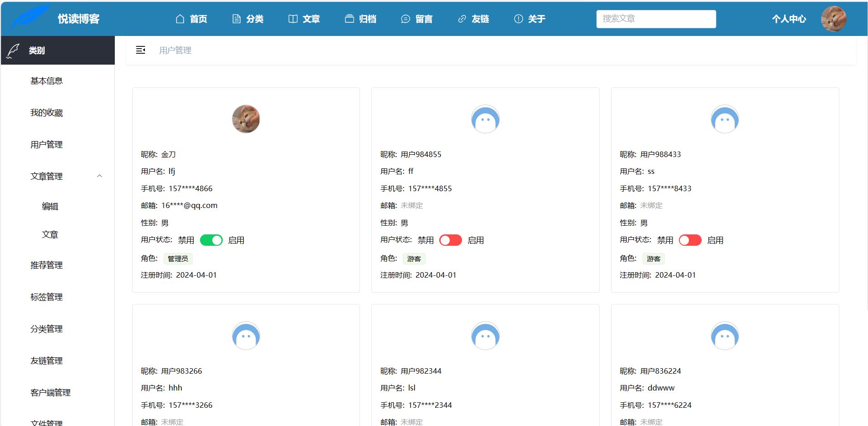The height and width of the screenshot is (426, 868).
Task: Click the blue feather blog logo
Action: tap(30, 18)
